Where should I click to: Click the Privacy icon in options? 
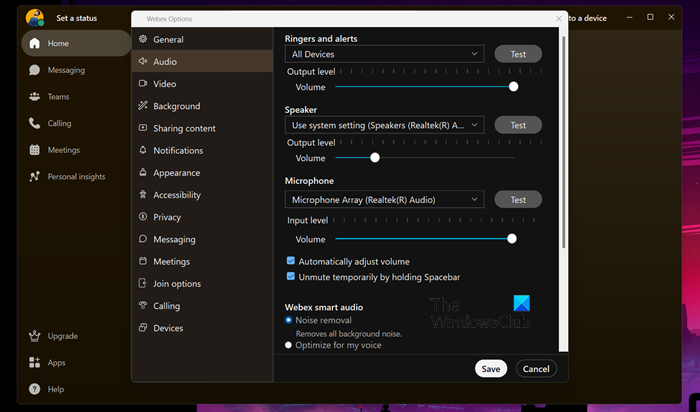(143, 216)
